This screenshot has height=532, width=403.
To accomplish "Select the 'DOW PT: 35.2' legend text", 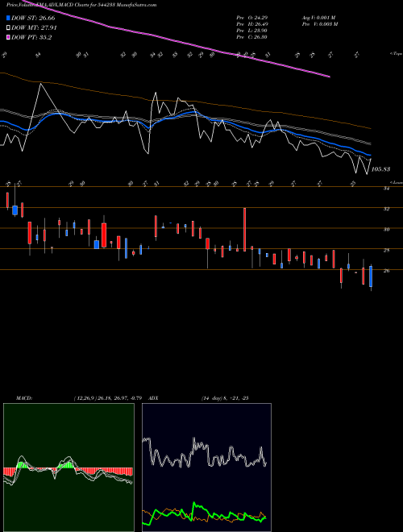I will (x=31, y=37).
